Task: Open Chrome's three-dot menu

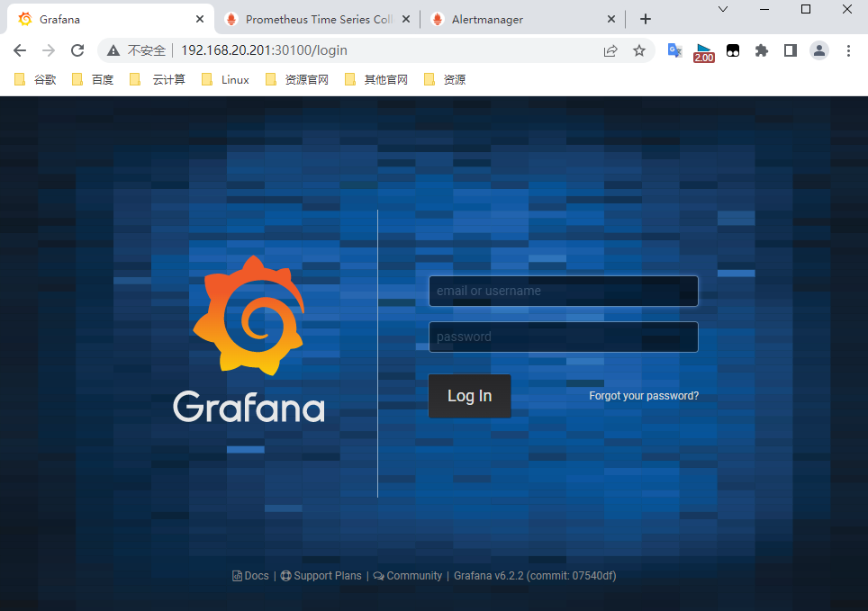Action: (848, 50)
